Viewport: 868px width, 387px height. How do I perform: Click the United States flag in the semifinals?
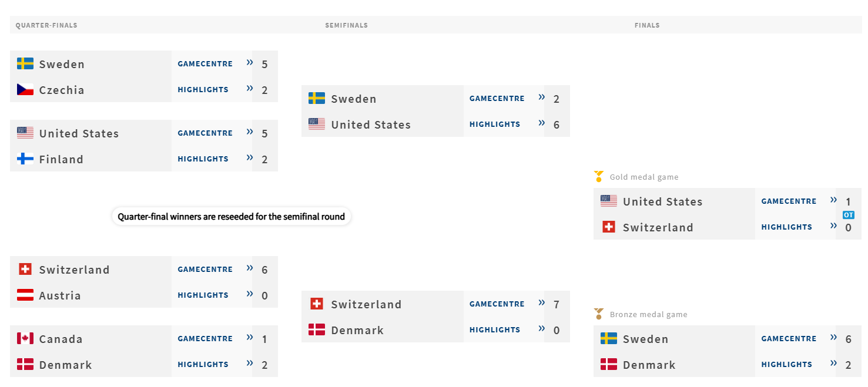click(317, 124)
